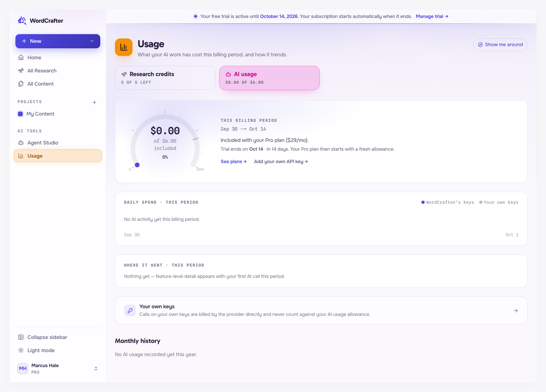
Task: Switch to Research credits tab
Action: tap(165, 78)
